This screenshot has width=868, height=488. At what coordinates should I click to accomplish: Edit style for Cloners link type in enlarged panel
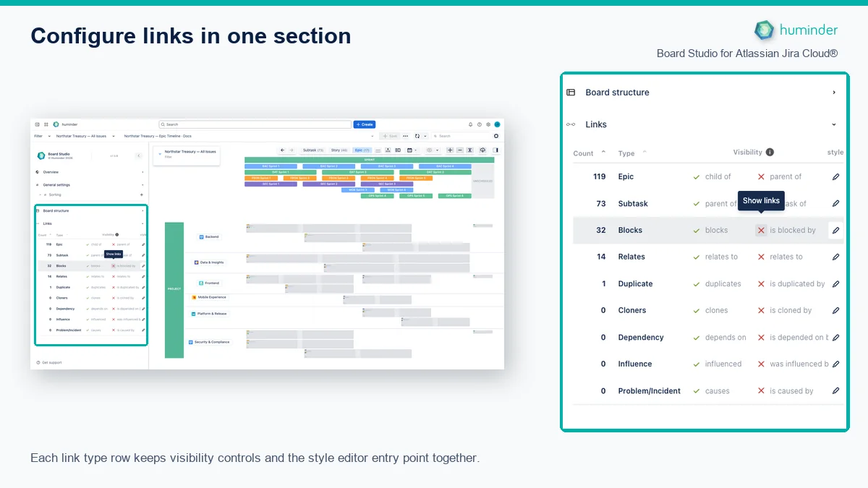point(835,310)
